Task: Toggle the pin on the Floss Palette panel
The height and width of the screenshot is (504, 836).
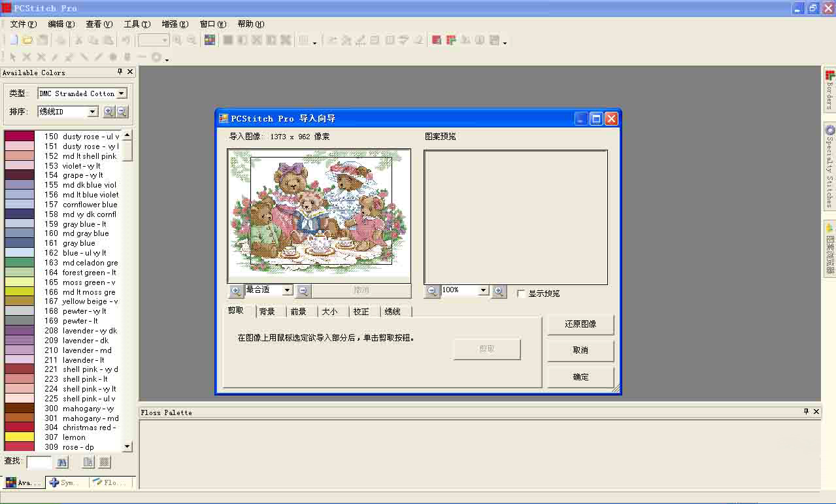Action: pyautogui.click(x=806, y=412)
